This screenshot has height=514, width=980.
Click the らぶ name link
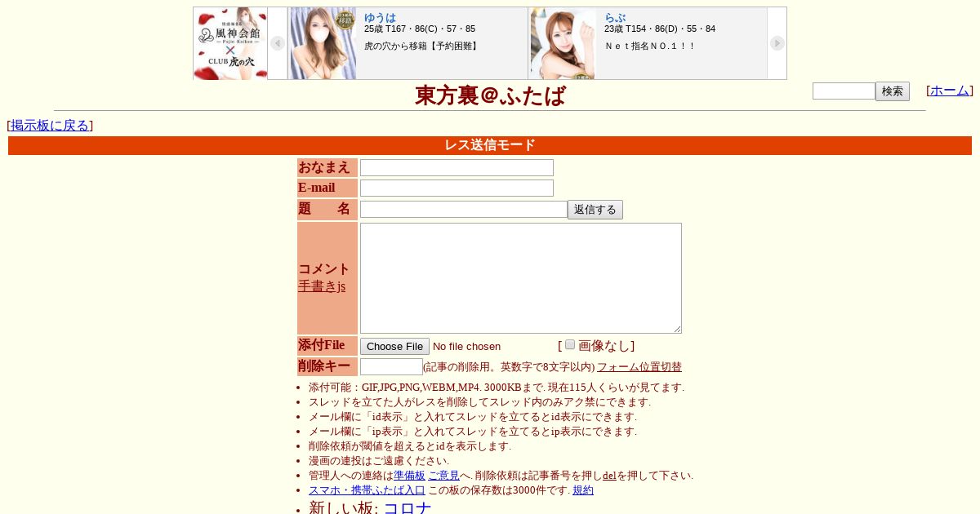pos(615,17)
